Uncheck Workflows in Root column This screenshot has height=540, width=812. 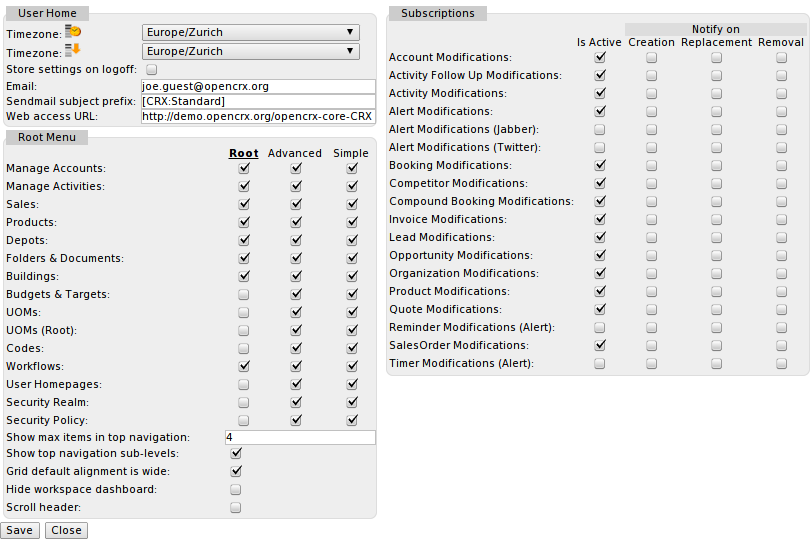click(244, 366)
